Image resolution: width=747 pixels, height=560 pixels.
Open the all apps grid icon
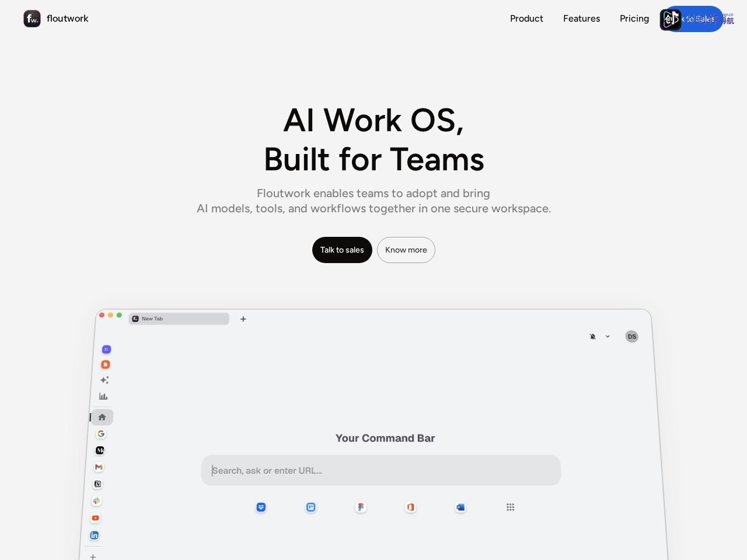point(511,507)
